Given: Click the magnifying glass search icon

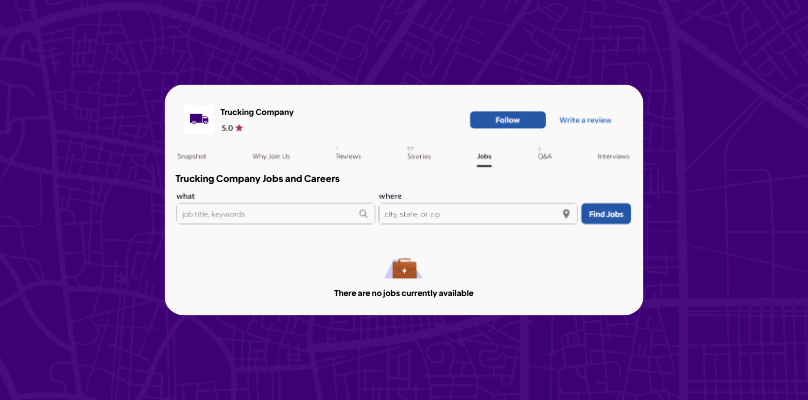Looking at the screenshot, I should point(364,214).
